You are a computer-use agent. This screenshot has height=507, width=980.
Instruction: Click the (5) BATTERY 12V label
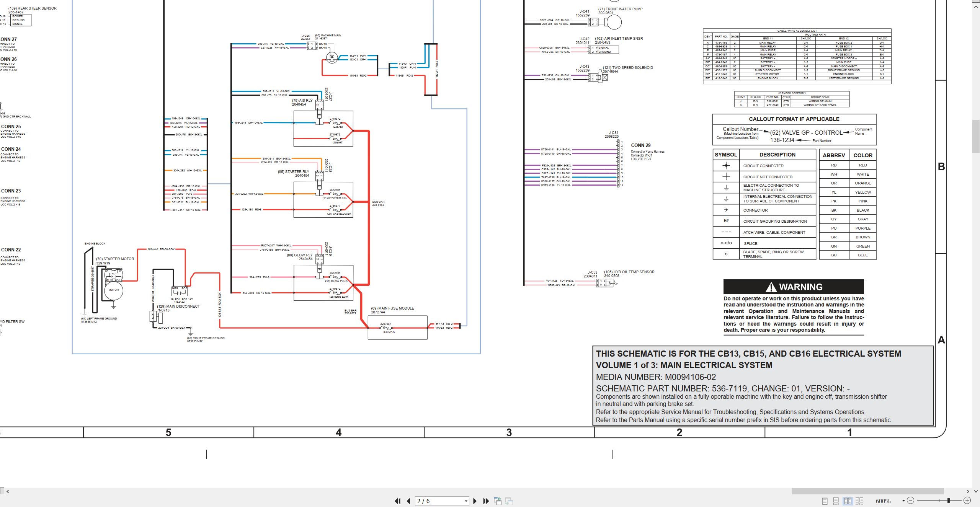[182, 299]
